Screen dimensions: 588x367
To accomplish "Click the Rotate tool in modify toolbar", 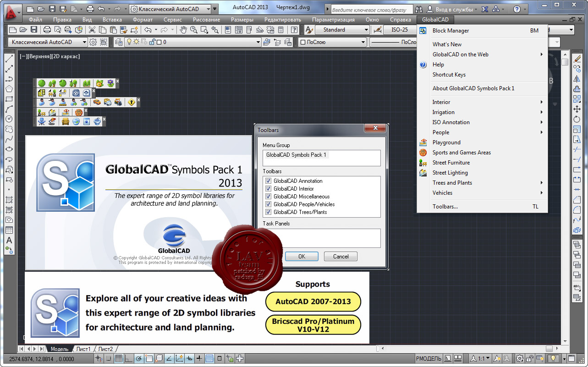I will click(x=577, y=119).
